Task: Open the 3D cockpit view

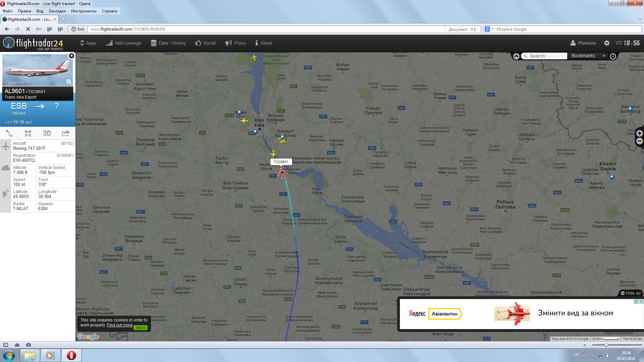Action: 47,133
